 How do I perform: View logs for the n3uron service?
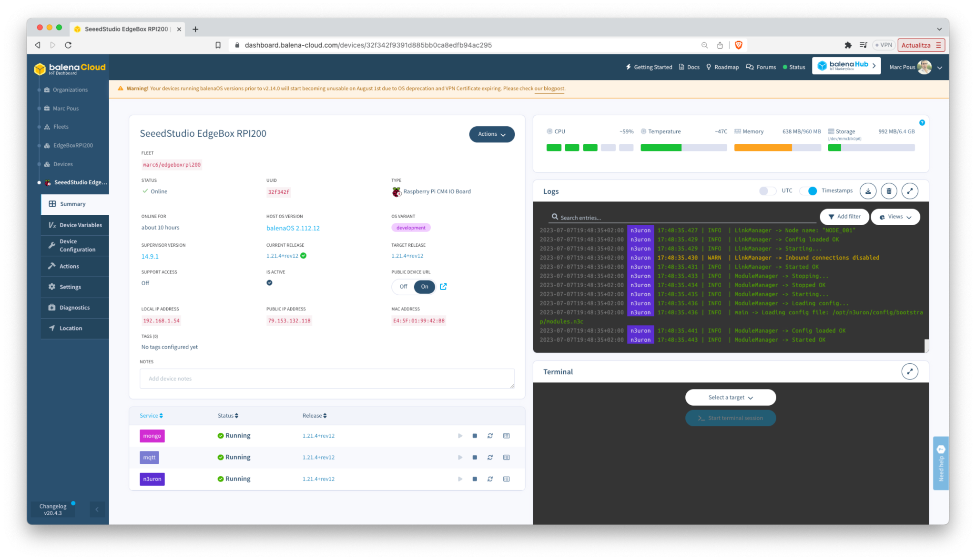tap(506, 479)
